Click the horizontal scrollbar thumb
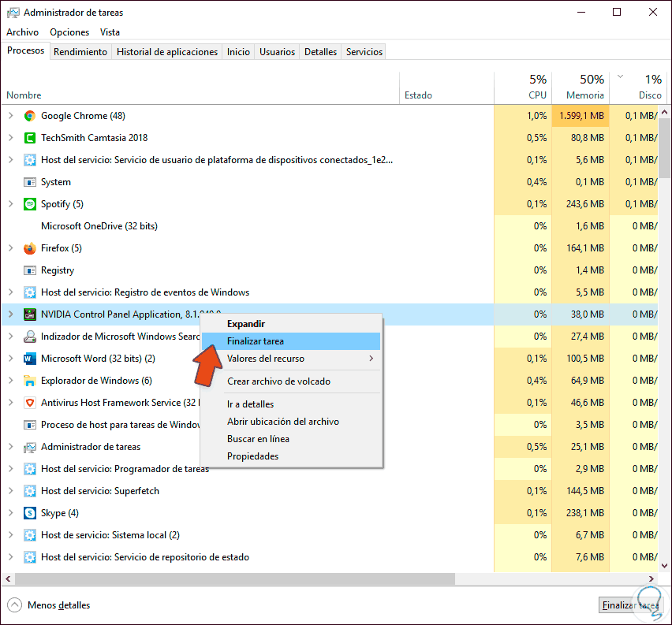The width and height of the screenshot is (672, 625). click(x=235, y=579)
